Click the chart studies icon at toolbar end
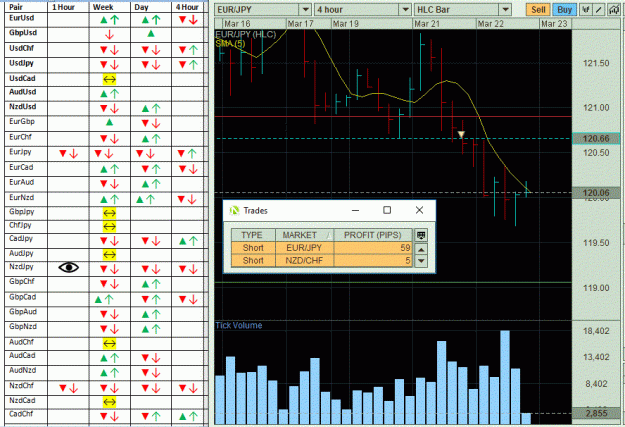625x427 pixels. [x=614, y=10]
